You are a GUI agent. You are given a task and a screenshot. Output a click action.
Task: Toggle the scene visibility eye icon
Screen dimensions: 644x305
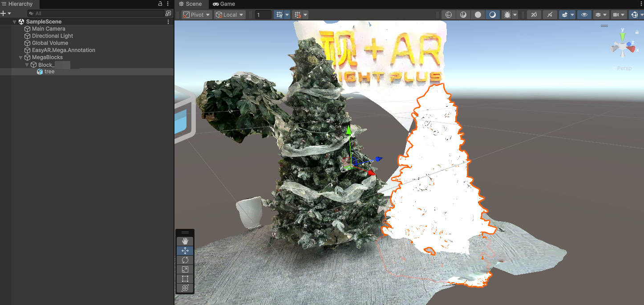[584, 14]
